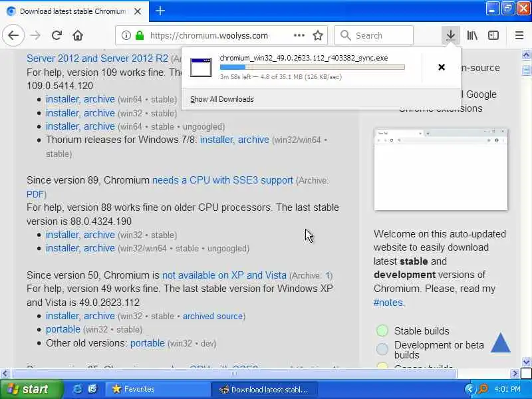Open the Thorium releases archive link
Image resolution: width=532 pixels, height=399 pixels.
[x=253, y=140]
